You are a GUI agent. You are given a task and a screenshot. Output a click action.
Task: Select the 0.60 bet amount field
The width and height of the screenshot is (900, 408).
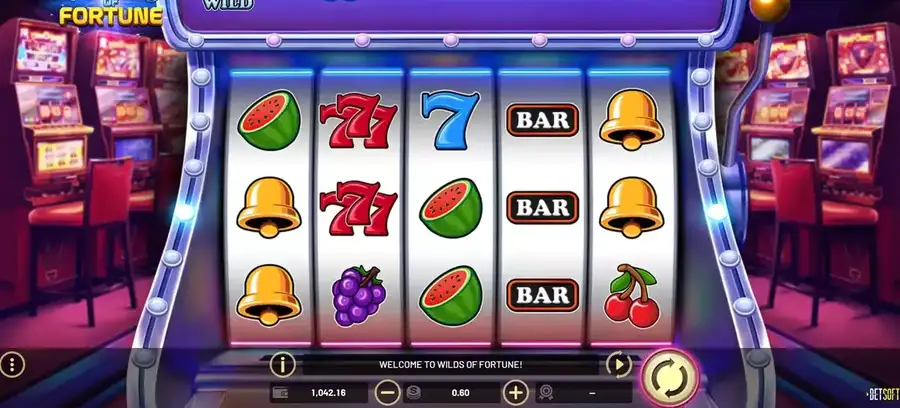(x=460, y=393)
